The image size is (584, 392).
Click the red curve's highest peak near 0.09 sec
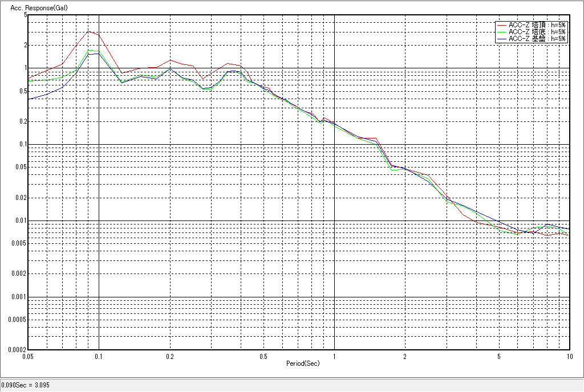88,31
